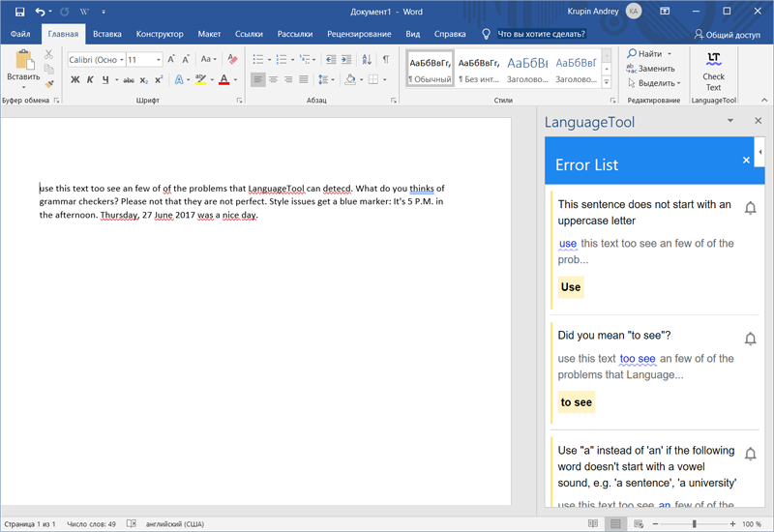Viewport: 774px width, 532px height.
Task: Click the red font color swatch
Action: pyautogui.click(x=223, y=79)
